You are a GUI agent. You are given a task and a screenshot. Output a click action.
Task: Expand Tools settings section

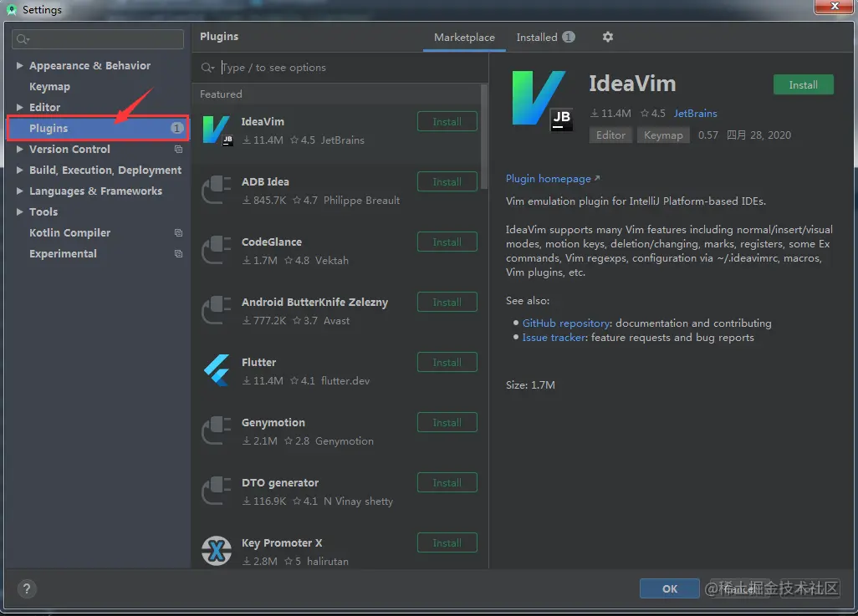20,211
